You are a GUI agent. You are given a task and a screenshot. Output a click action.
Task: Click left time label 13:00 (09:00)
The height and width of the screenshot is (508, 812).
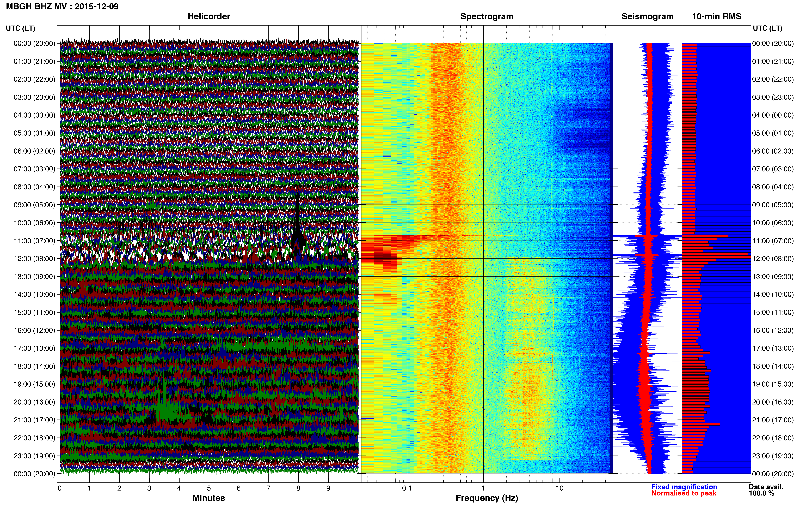(34, 277)
